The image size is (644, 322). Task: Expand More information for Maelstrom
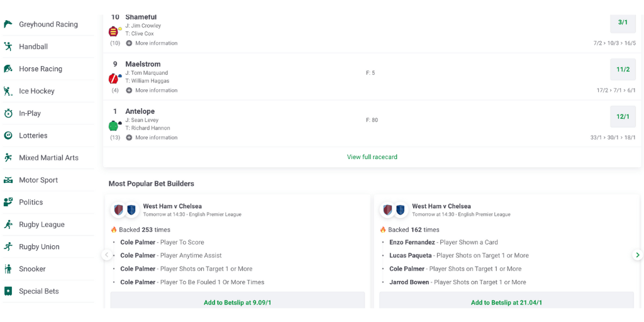152,91
